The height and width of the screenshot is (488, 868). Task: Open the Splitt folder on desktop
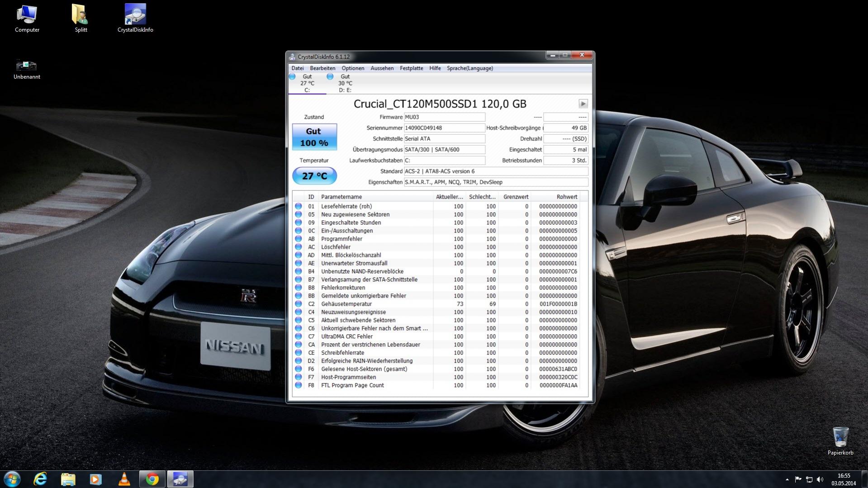coord(81,19)
